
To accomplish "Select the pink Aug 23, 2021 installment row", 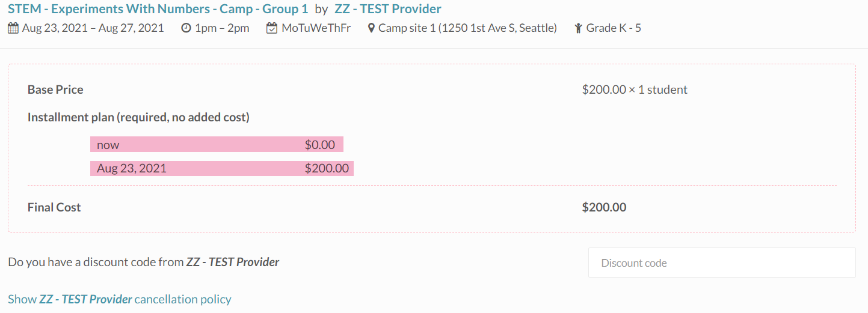I will 221,168.
